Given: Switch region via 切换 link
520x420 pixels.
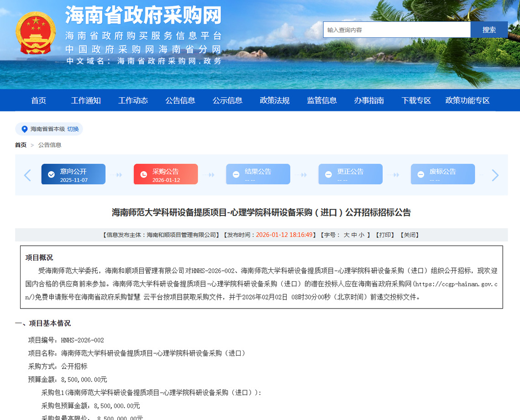Looking at the screenshot, I should (x=73, y=129).
